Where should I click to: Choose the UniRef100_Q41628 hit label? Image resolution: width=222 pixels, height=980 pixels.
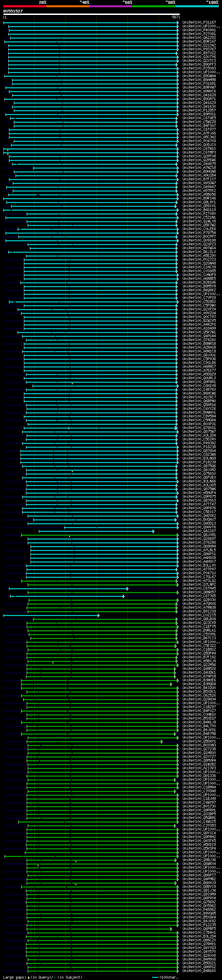pos(199,95)
